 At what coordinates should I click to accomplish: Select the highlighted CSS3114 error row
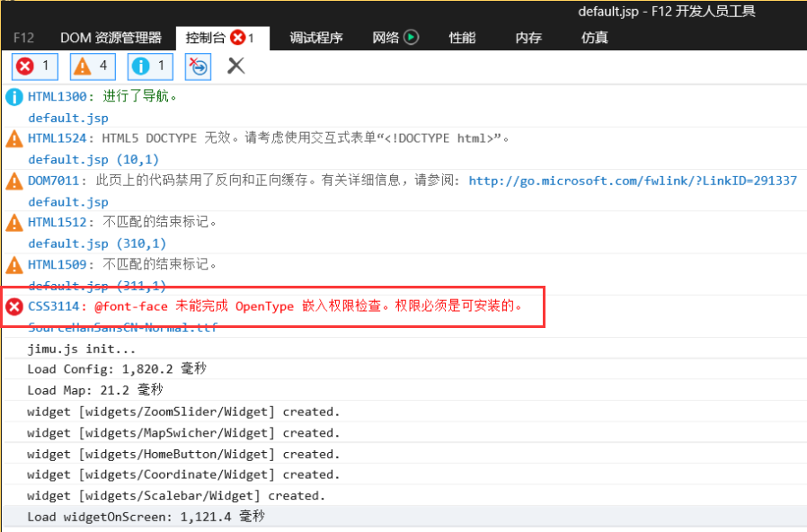(270, 306)
